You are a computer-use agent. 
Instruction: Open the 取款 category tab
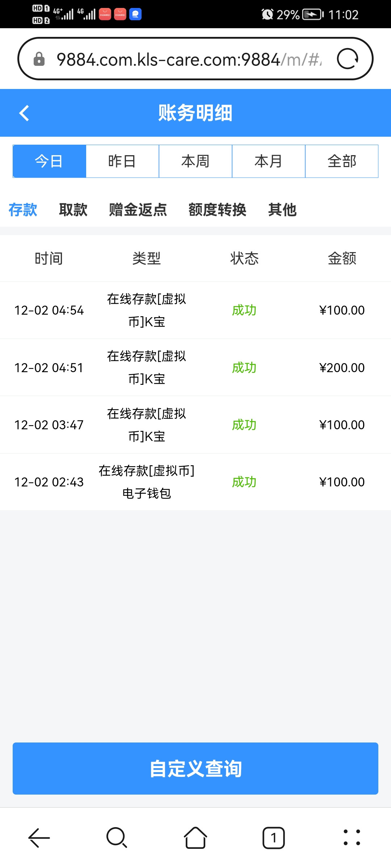(73, 210)
